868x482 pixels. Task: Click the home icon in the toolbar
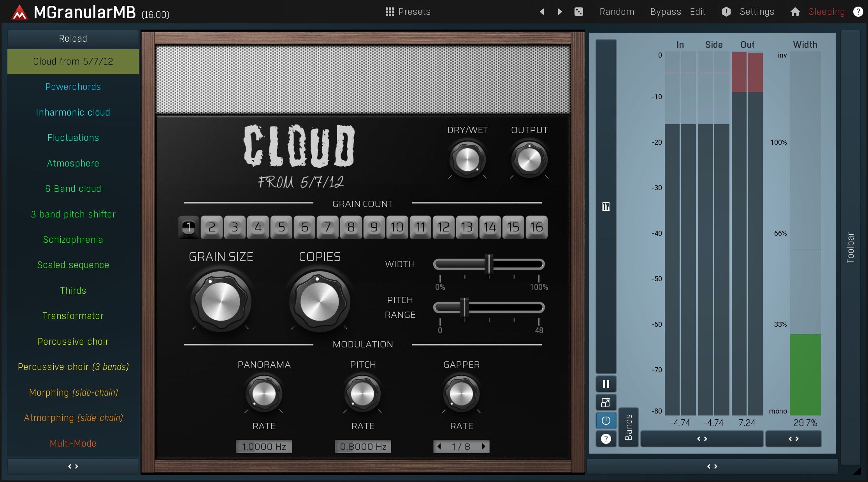pos(794,12)
